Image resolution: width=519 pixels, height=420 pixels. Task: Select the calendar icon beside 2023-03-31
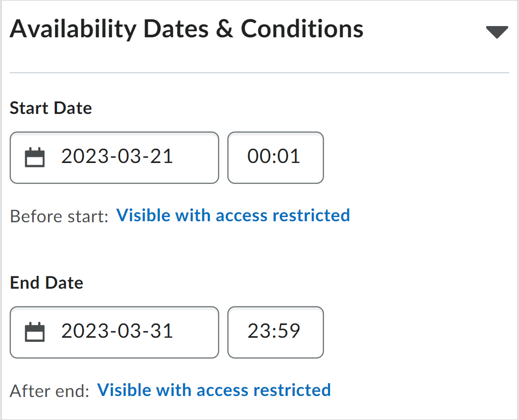click(35, 332)
